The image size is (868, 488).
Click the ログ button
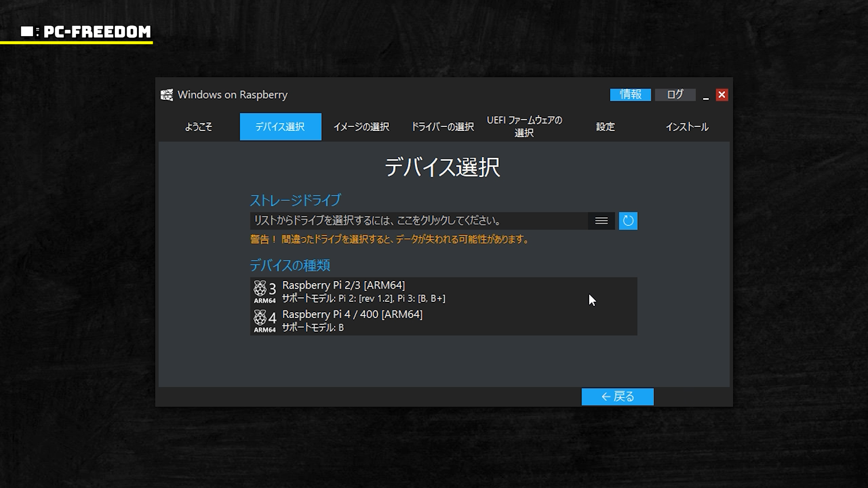click(x=675, y=94)
